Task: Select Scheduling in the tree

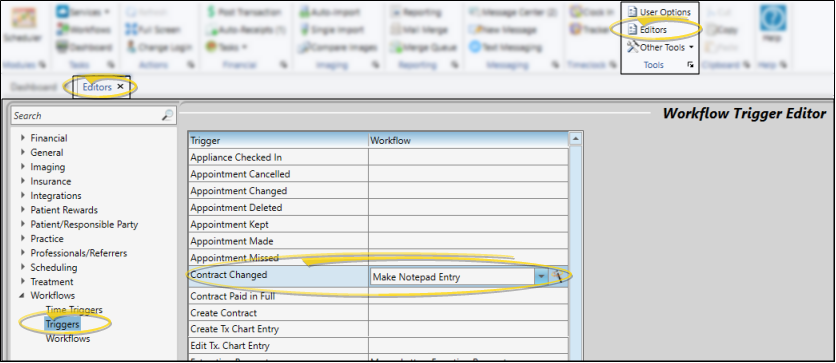Action: click(x=54, y=268)
